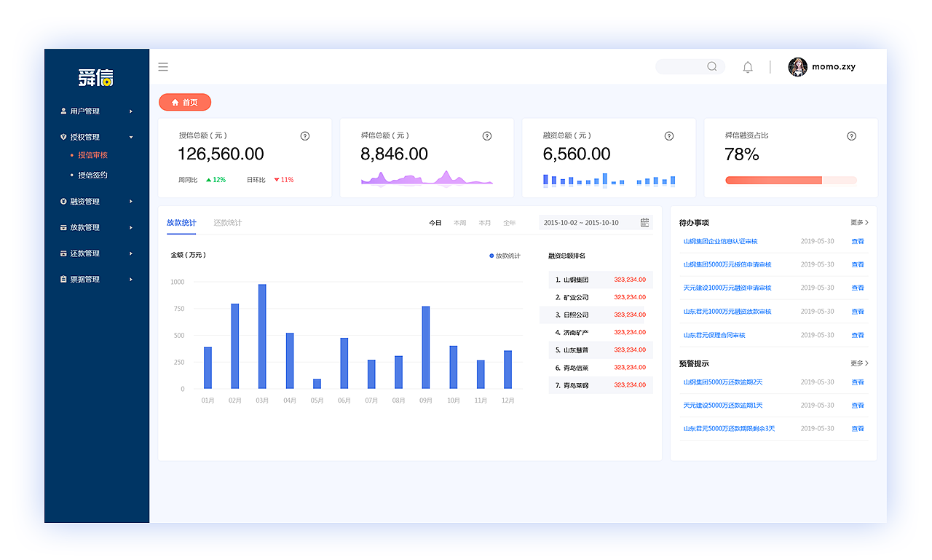
Task: Expand the 票据管理 menu arrow
Action: pos(131,280)
